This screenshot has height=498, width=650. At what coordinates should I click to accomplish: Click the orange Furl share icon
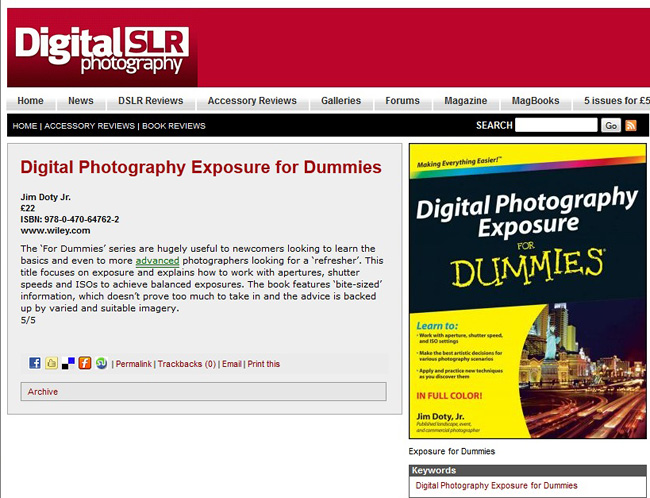tap(85, 363)
